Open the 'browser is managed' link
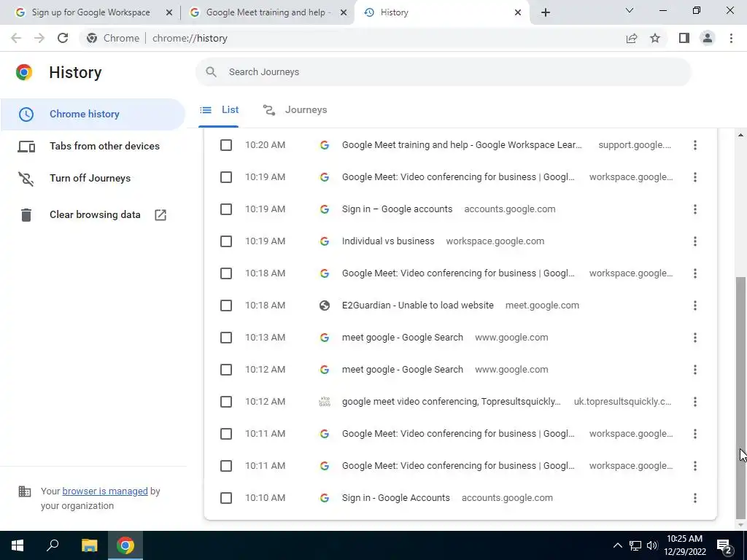Screen dimensions: 747x560 105,491
